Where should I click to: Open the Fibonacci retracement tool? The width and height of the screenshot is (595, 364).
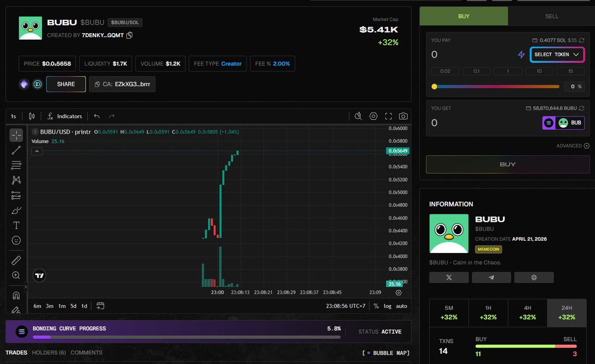[x=16, y=165]
